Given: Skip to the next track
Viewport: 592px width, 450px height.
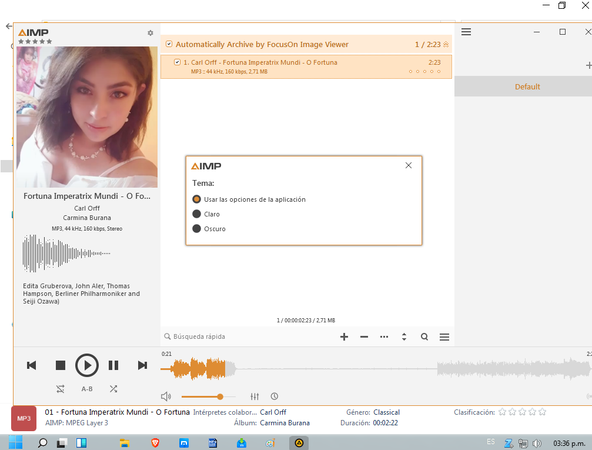Looking at the screenshot, I should 142,365.
